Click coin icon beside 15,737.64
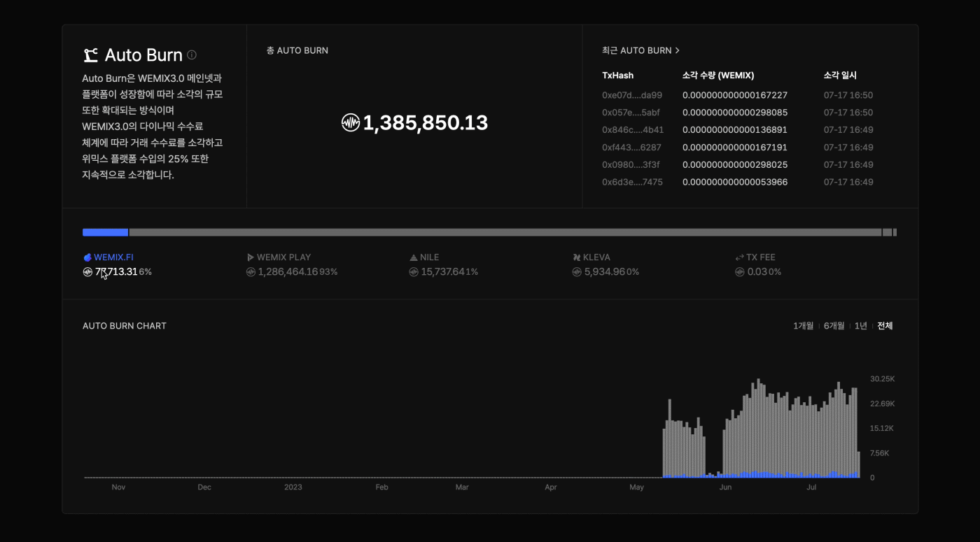This screenshot has height=542, width=980. point(414,272)
